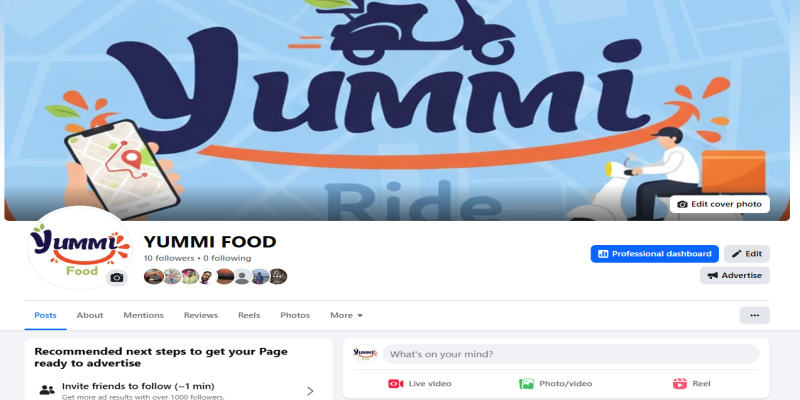Open Invite friends to follow chevron
Screen dimensions: 800x400
tap(310, 391)
